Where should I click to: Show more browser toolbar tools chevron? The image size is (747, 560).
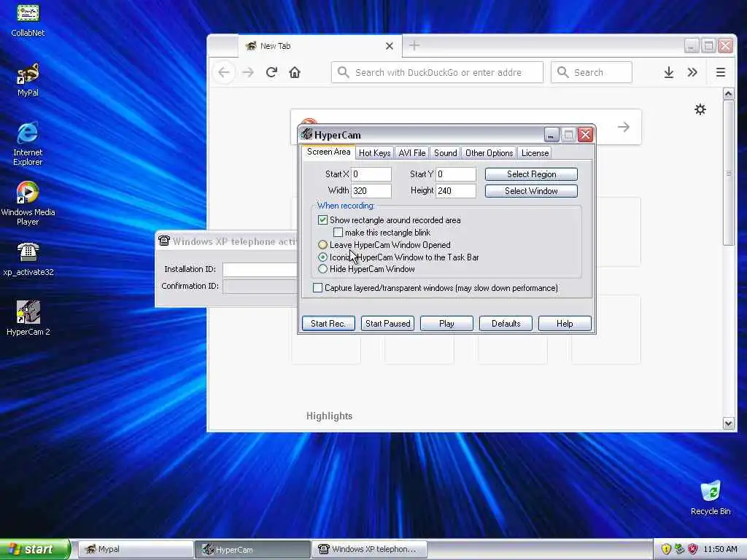(692, 72)
